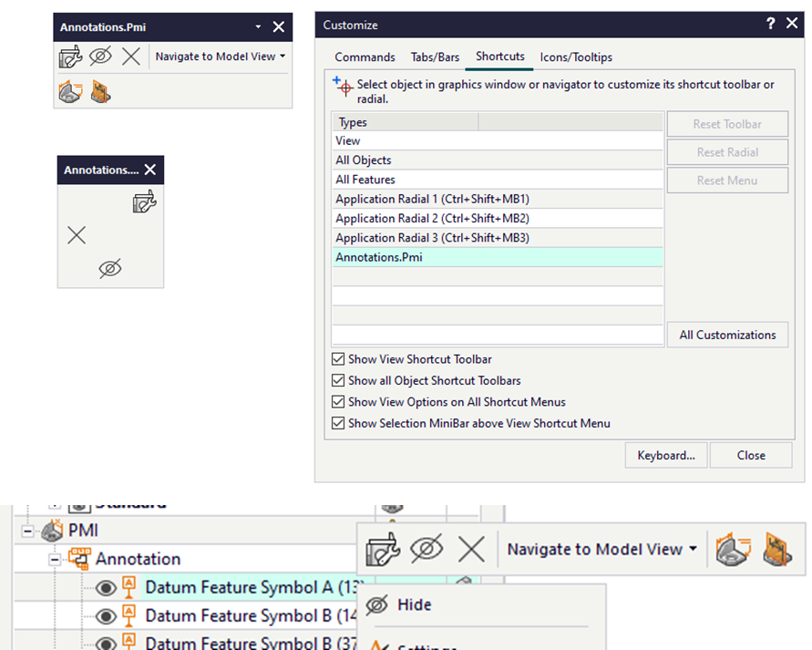Choose Hide from the context menu
The image size is (812, 650).
point(414,604)
